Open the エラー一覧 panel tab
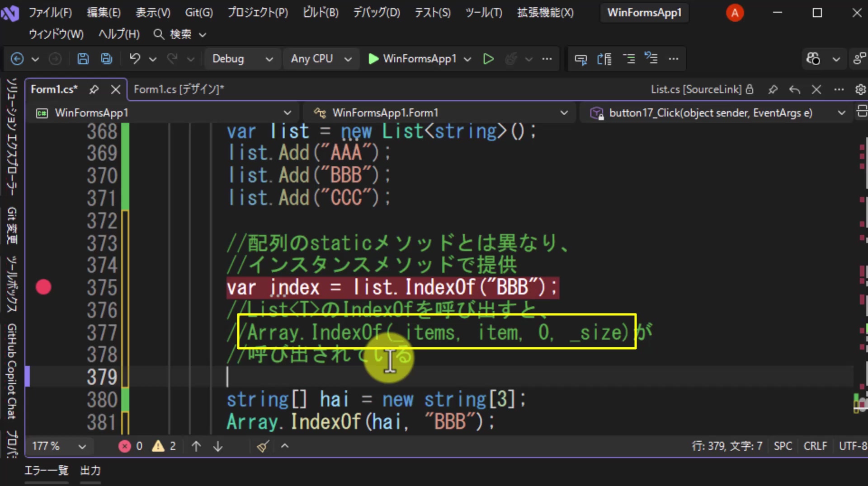 click(x=46, y=471)
